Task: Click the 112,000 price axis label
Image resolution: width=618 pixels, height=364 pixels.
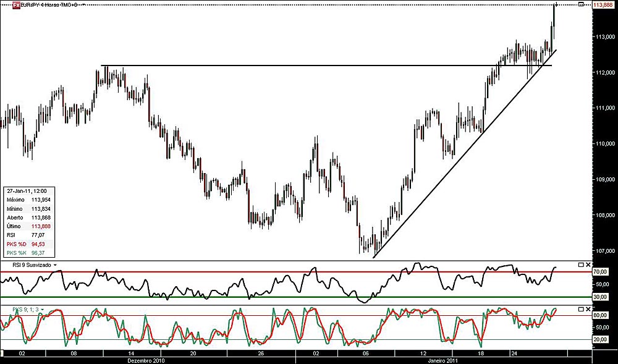Action: click(x=606, y=72)
